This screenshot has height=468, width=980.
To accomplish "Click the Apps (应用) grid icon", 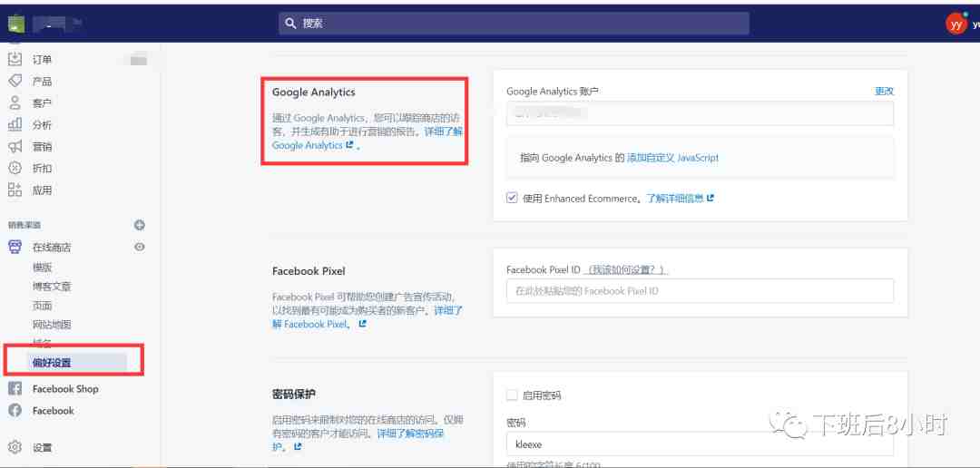I will 15,190.
